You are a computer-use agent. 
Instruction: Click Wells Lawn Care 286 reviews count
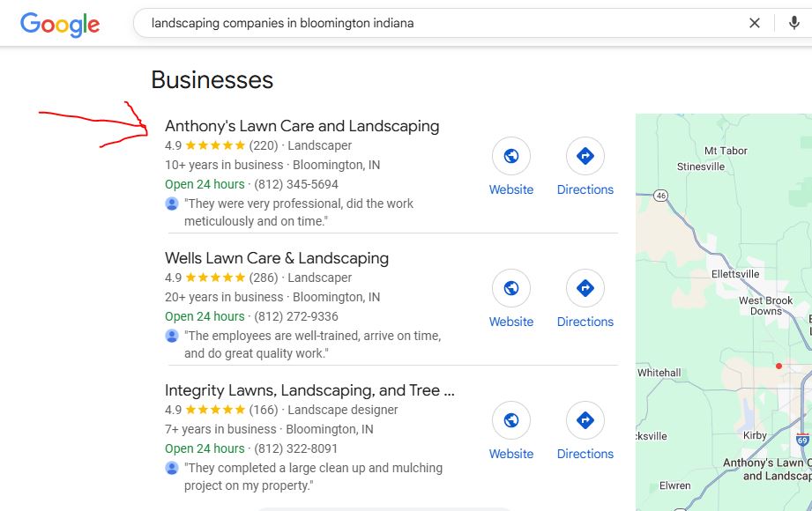[264, 278]
